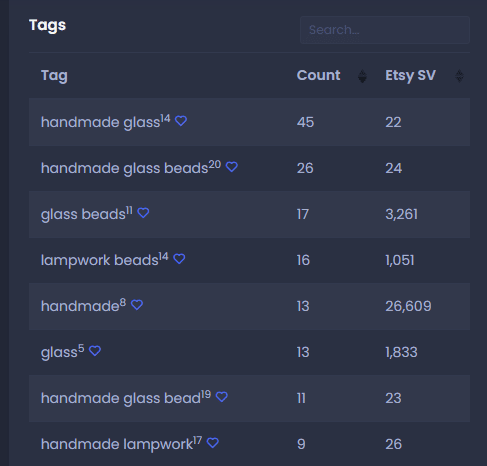Click the 'handmade glass beads' tag text

(124, 168)
